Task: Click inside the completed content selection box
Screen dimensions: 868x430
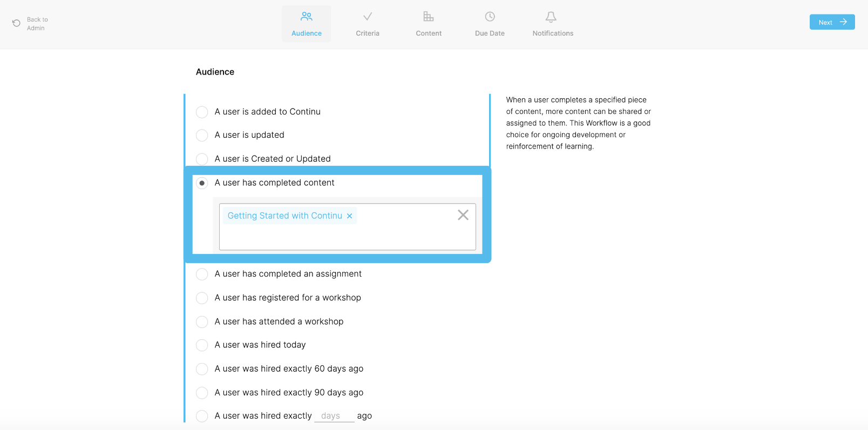Action: point(348,227)
